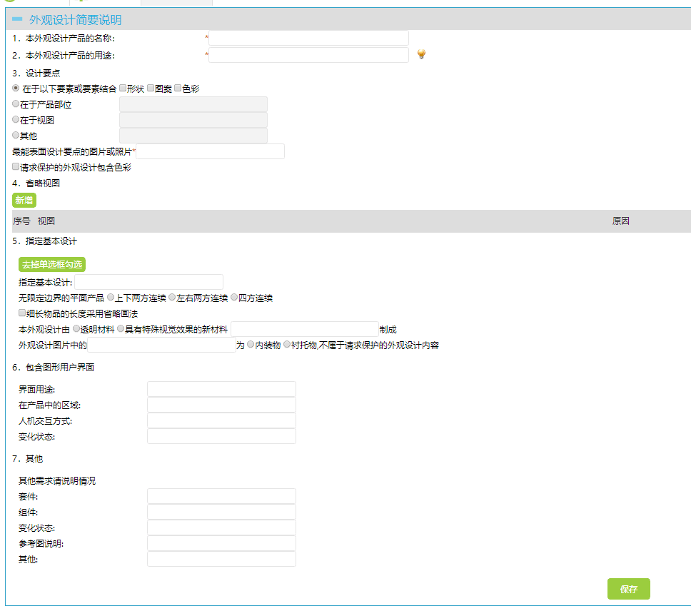This screenshot has height=616, width=691.
Task: Check the 形状 checkbox
Action: [123, 88]
